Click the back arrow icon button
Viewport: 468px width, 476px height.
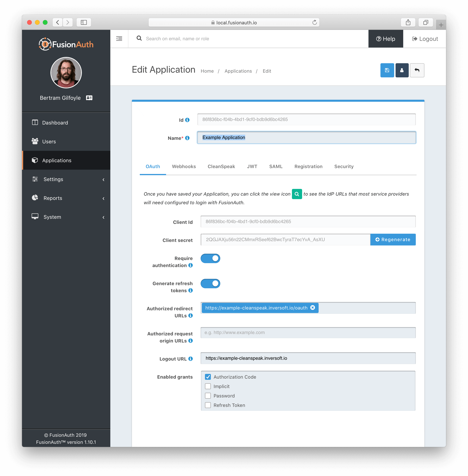[x=417, y=70]
